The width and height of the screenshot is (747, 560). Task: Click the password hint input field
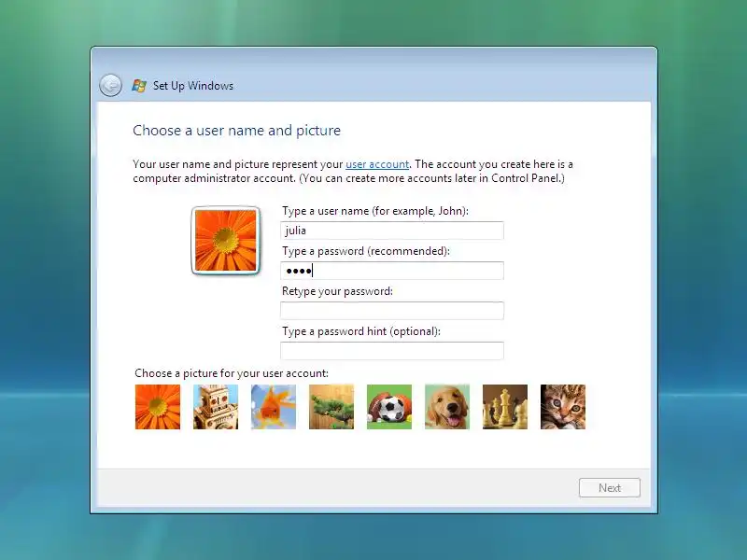tap(392, 351)
